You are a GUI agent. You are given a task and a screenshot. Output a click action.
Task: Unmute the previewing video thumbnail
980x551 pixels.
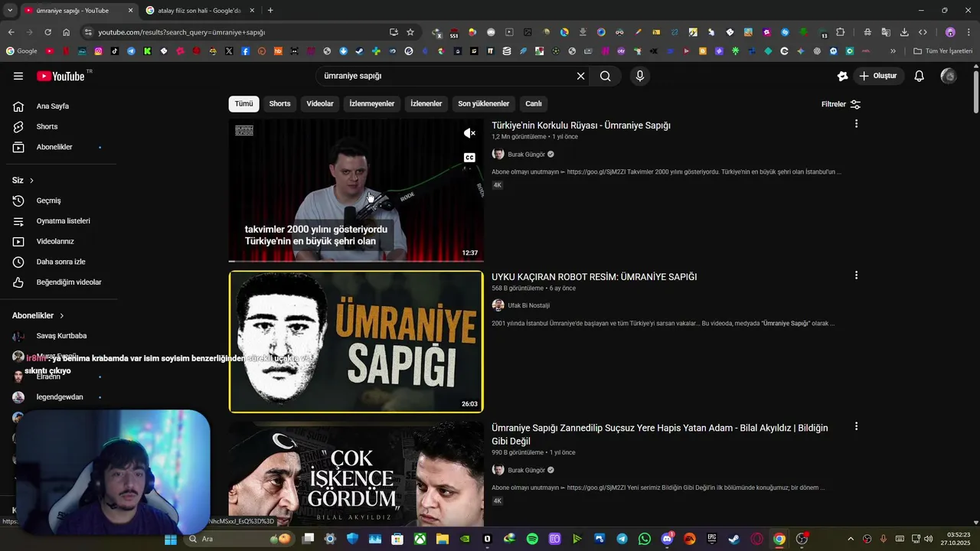(x=469, y=133)
